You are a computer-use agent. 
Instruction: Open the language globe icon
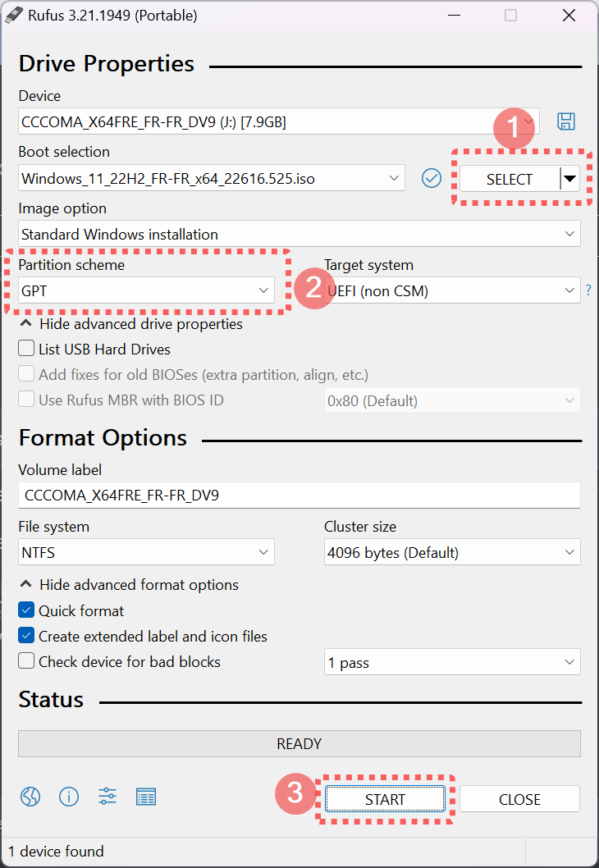[x=30, y=797]
